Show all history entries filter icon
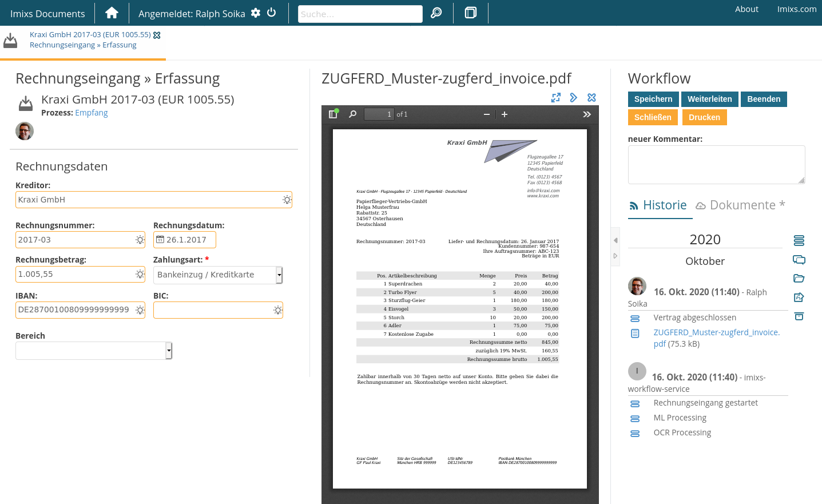This screenshot has height=504, width=822. [x=799, y=240]
